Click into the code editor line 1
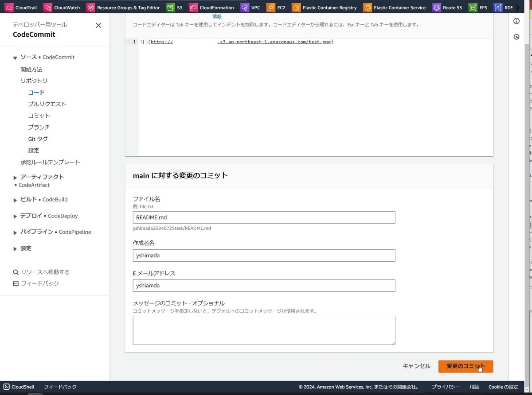The height and width of the screenshot is (395, 532). [316, 42]
